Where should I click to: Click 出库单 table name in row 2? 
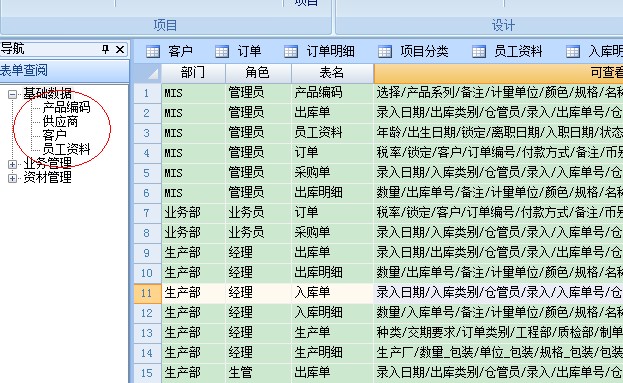coord(332,113)
